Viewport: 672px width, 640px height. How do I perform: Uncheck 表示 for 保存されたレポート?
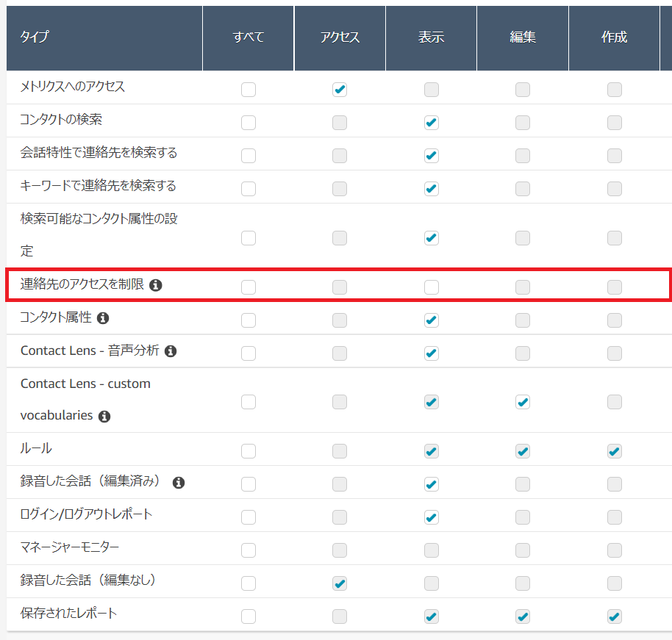click(x=431, y=616)
